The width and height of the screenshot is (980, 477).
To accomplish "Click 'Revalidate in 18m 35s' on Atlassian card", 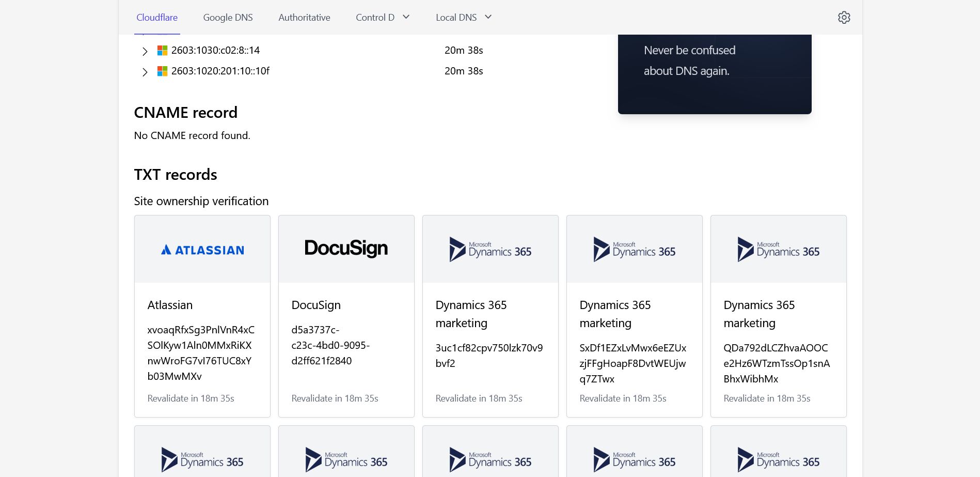I will tap(191, 398).
